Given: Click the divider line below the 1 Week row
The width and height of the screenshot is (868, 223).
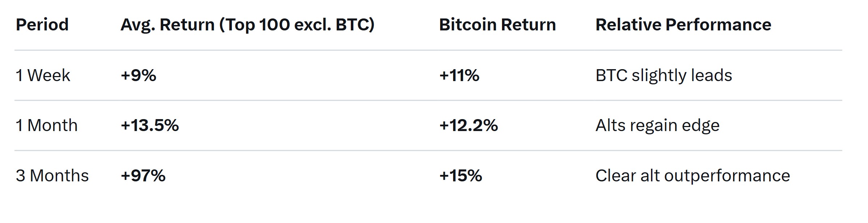Looking at the screenshot, I should 428,100.
